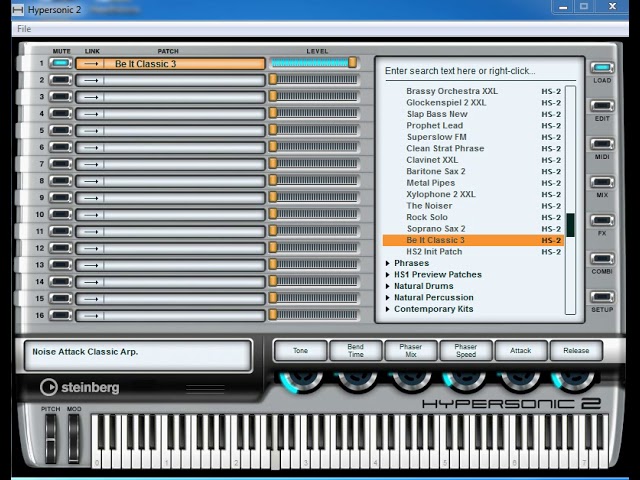Click the patch browser scrollbar thumb
This screenshot has height=480, width=640.
click(570, 224)
